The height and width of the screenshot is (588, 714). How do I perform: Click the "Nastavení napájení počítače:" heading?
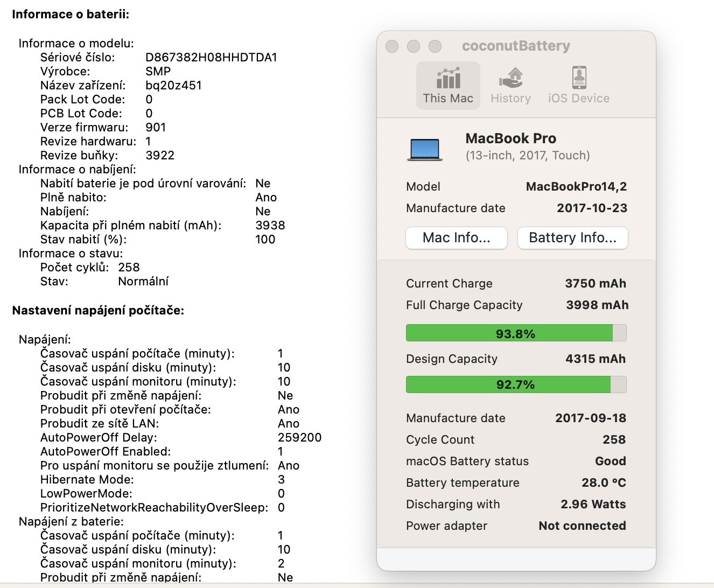pyautogui.click(x=98, y=310)
